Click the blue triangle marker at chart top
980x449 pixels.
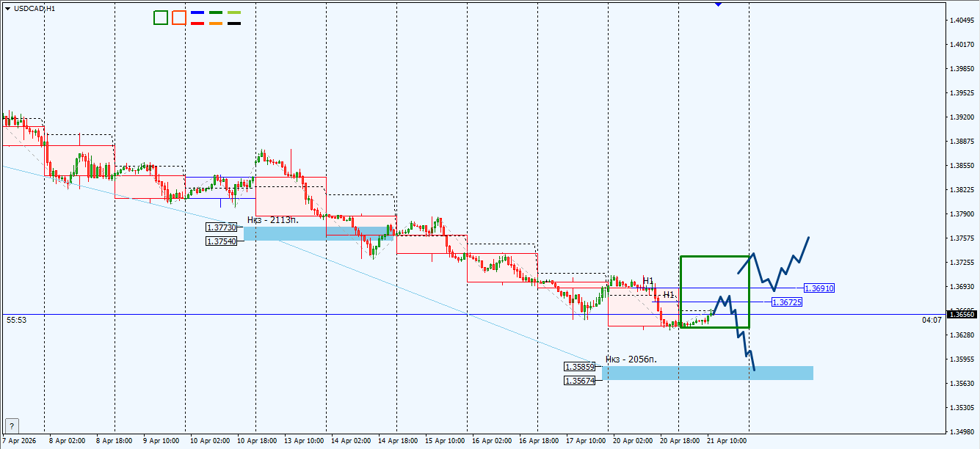pos(717,4)
